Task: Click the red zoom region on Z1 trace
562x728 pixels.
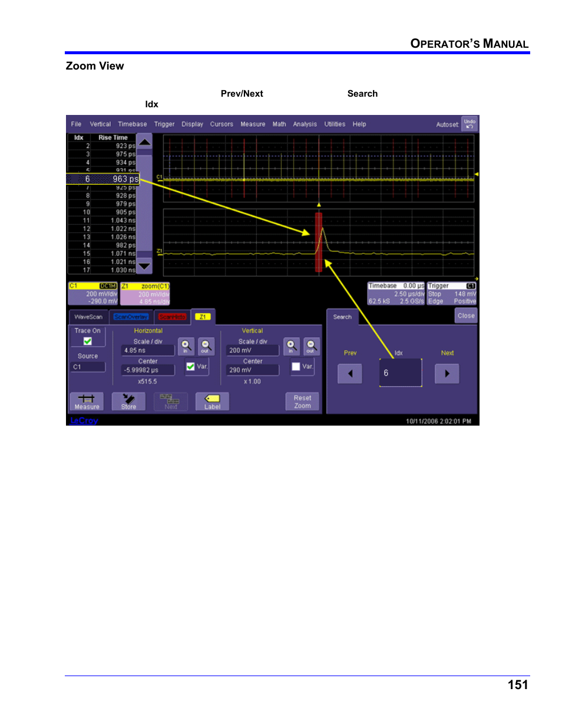Action: pyautogui.click(x=319, y=242)
